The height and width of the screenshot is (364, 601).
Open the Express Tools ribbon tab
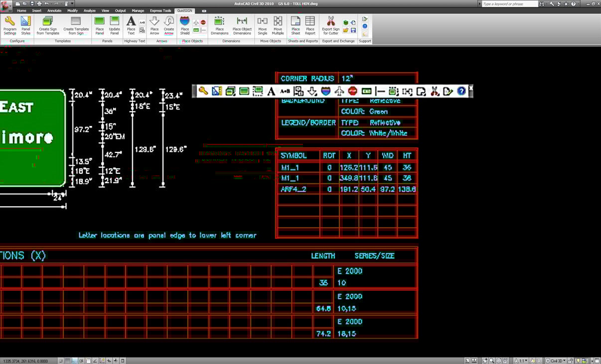click(160, 10)
